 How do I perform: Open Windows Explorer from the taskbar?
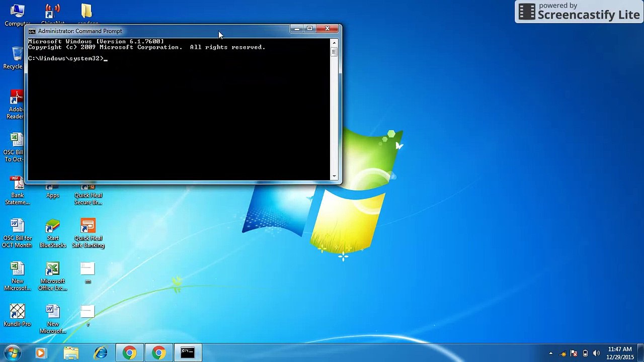[x=71, y=353]
